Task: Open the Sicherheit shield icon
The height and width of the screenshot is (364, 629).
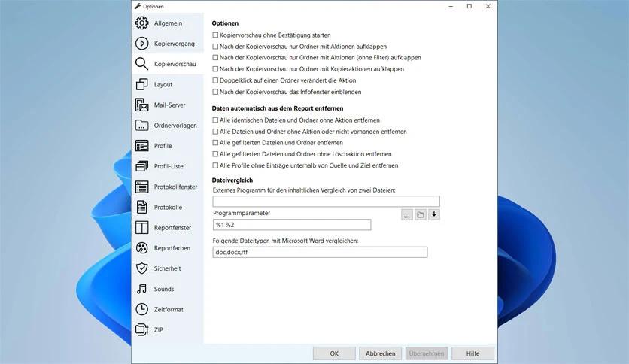Action: point(141,268)
